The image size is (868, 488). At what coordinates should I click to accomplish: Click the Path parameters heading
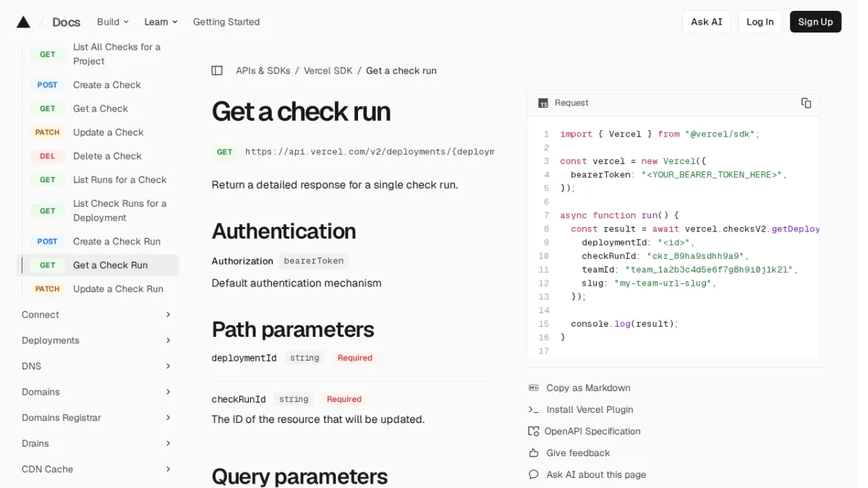(x=293, y=330)
